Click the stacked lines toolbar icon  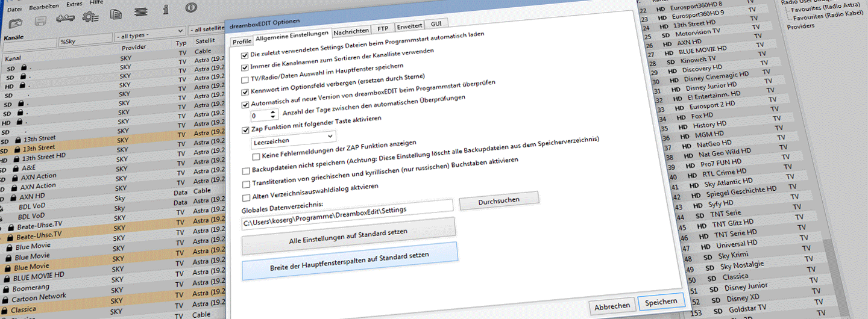tap(140, 12)
